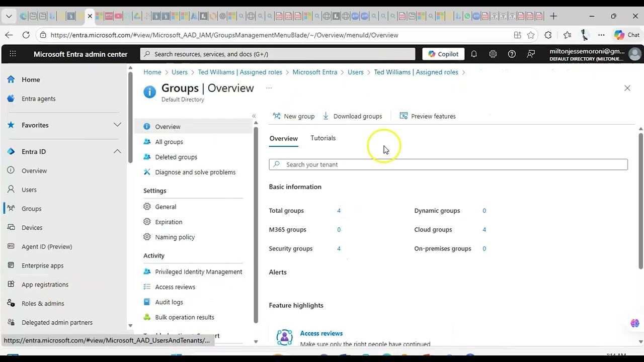The height and width of the screenshot is (362, 644).
Task: Open the Groups blade ellipsis menu
Action: pos(269,88)
